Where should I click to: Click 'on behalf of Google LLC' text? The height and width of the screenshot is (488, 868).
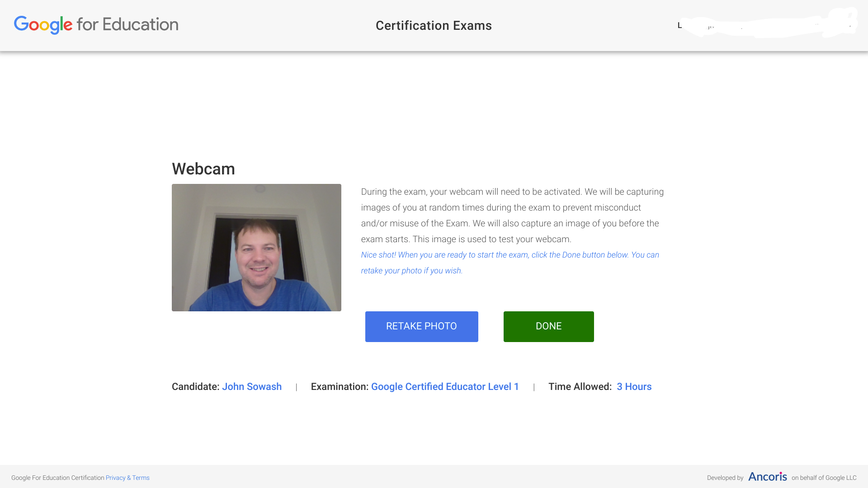(824, 478)
